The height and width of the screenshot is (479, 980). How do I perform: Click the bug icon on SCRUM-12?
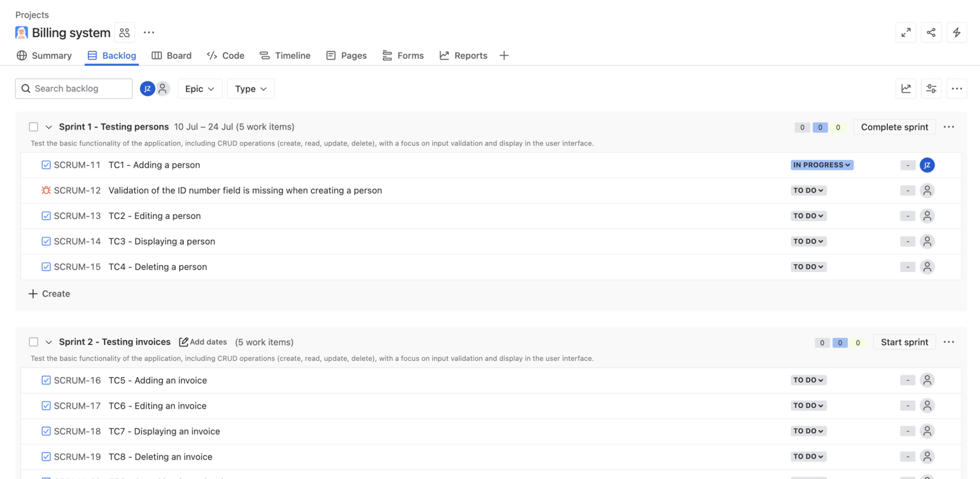pos(45,190)
